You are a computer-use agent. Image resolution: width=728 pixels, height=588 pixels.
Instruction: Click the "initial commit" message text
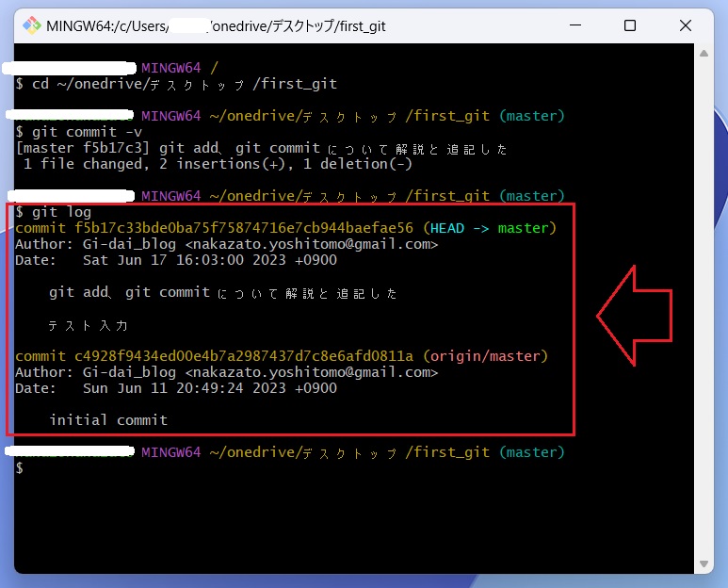click(x=108, y=420)
